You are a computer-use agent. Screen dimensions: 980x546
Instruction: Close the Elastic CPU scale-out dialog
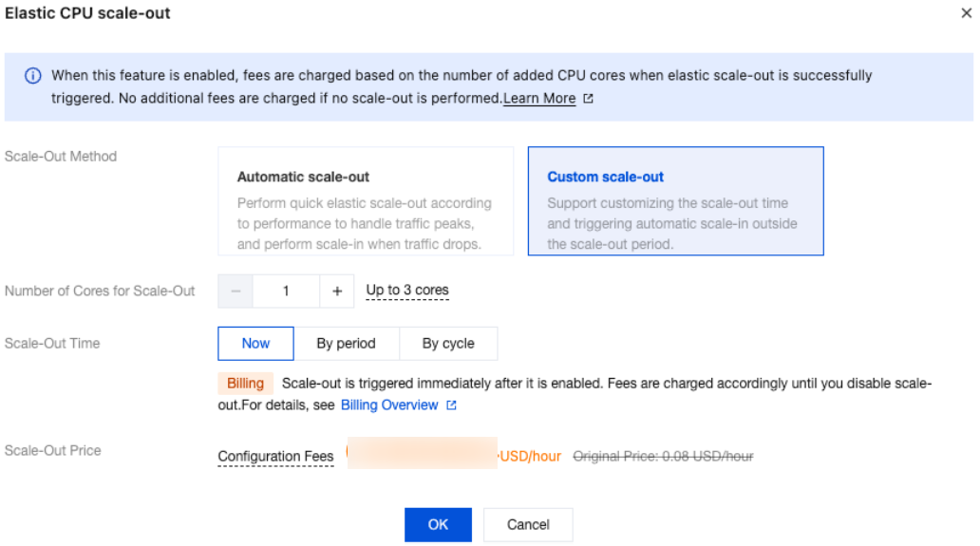967,14
